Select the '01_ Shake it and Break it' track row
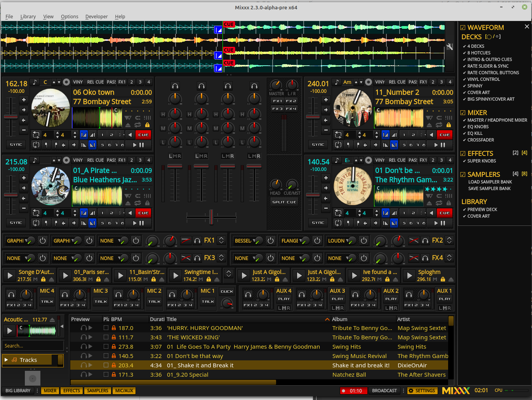Viewport: 532px width, 400px height. 259,365
